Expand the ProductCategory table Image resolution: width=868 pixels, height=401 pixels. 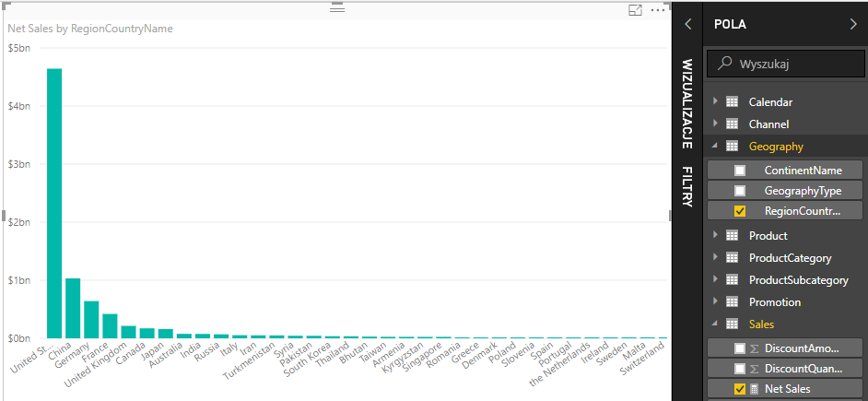pos(715,257)
